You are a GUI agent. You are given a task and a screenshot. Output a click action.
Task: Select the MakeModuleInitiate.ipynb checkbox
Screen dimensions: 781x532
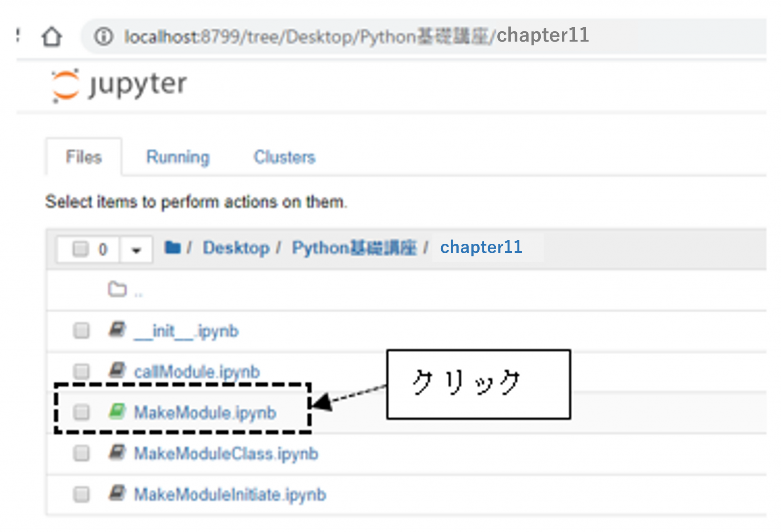81,494
